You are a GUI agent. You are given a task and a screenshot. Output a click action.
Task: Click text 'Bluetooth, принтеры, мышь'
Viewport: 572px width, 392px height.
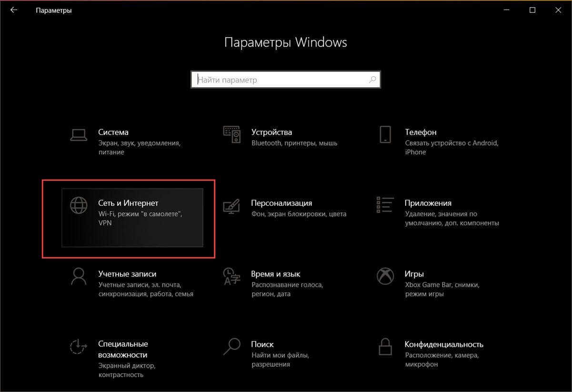pyautogui.click(x=294, y=143)
